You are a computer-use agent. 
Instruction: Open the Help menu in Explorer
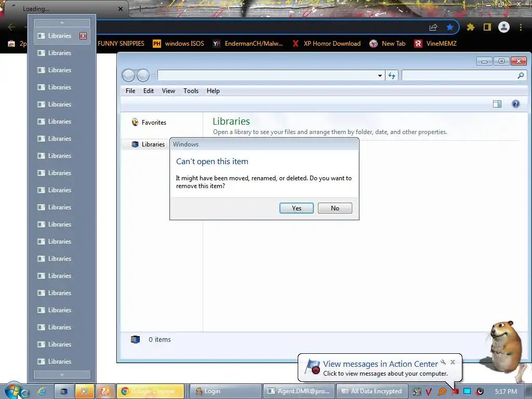click(213, 90)
